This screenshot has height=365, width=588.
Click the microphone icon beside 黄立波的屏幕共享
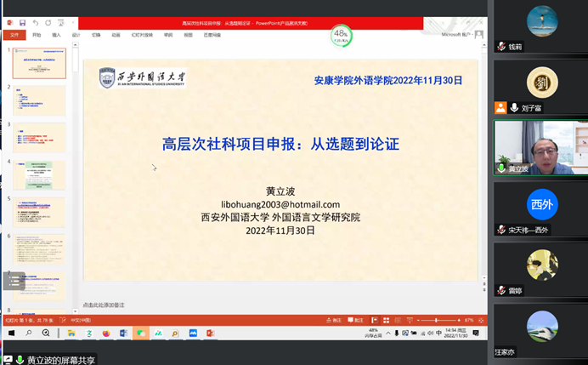(19, 360)
